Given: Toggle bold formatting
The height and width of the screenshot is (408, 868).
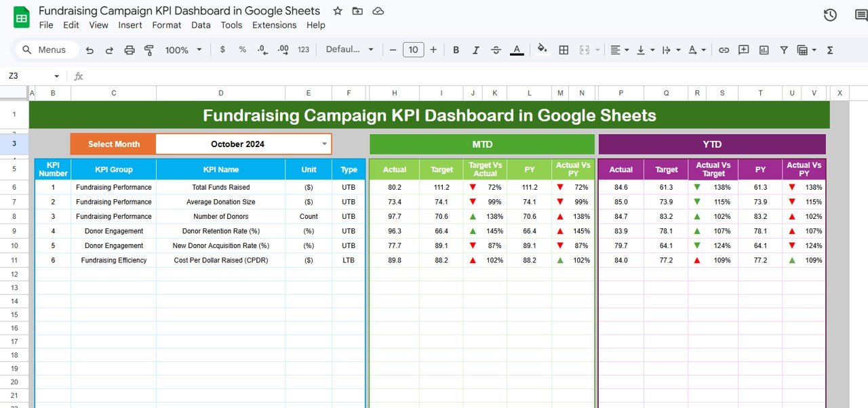Looking at the screenshot, I should 456,49.
